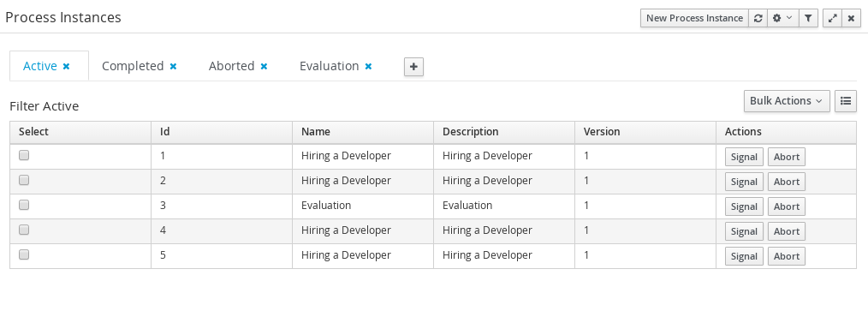The height and width of the screenshot is (311, 868).
Task: Close the Process Instances panel
Action: (851, 18)
